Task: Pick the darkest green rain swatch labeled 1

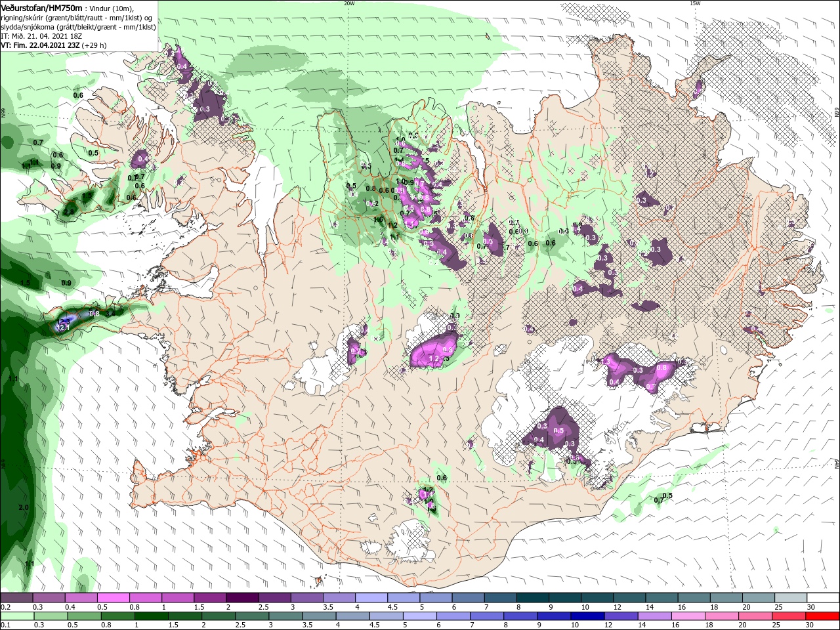Action: click(151, 616)
